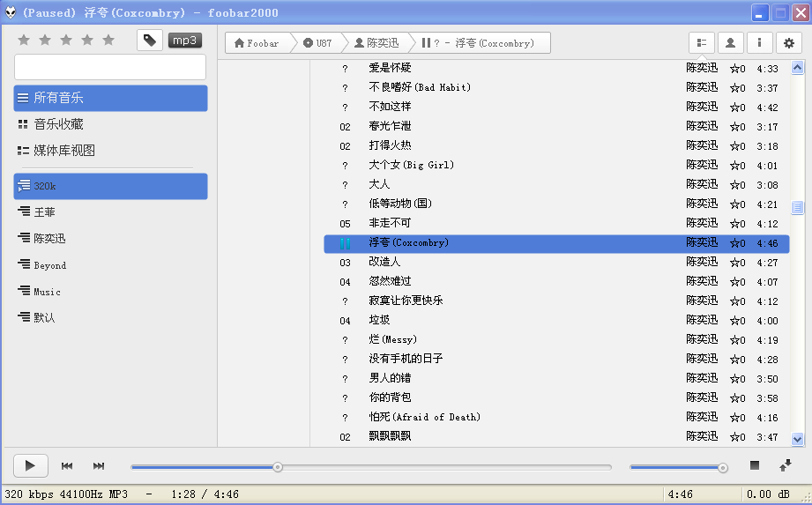Click scrollbar down arrow

798,439
